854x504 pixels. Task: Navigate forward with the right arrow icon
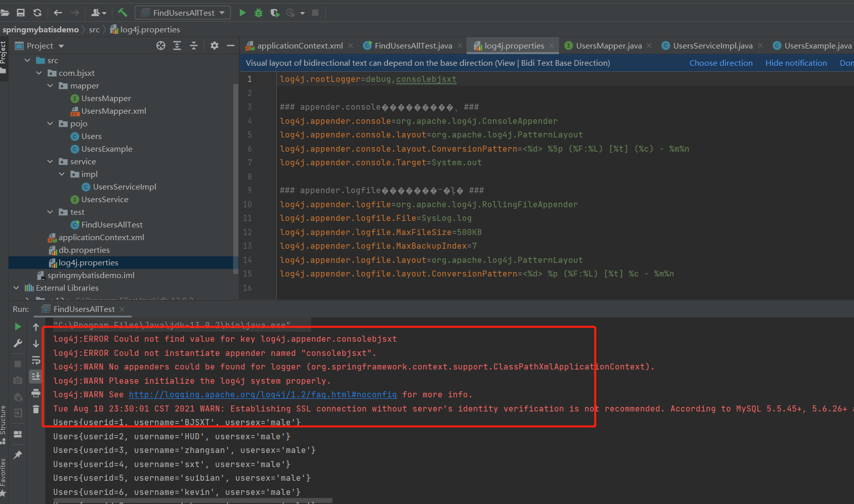pyautogui.click(x=75, y=13)
